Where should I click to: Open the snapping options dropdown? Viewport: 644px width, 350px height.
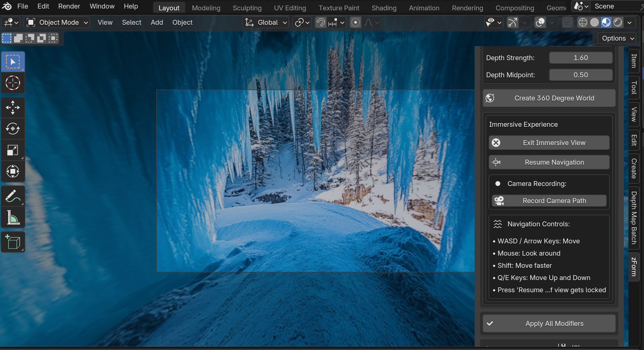(336, 22)
